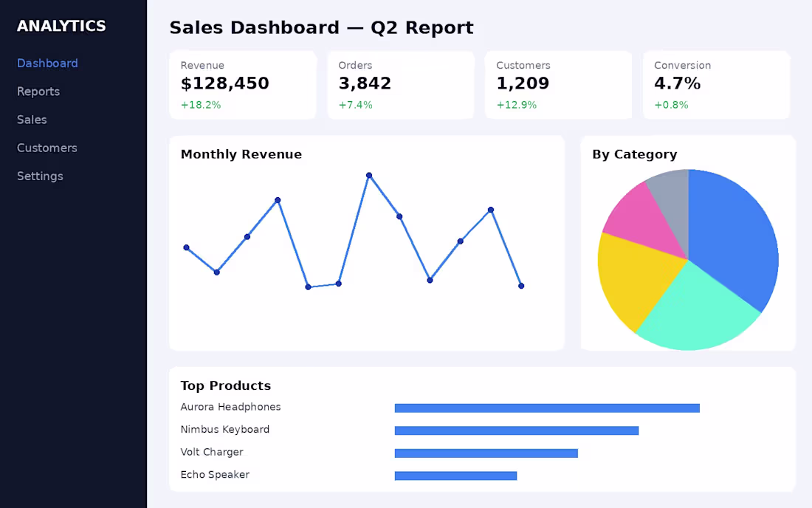Viewport: 812px width, 508px height.
Task: Click the highest peak point of revenue line
Action: pyautogui.click(x=368, y=176)
